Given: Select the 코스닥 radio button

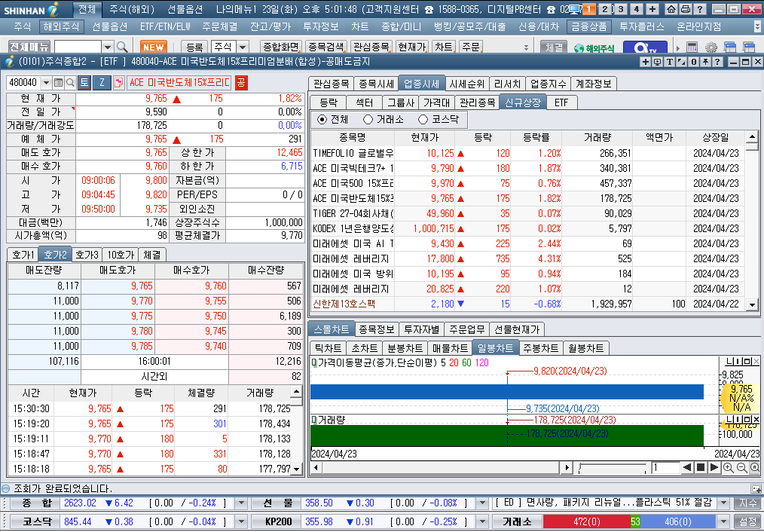Looking at the screenshot, I should (x=423, y=119).
